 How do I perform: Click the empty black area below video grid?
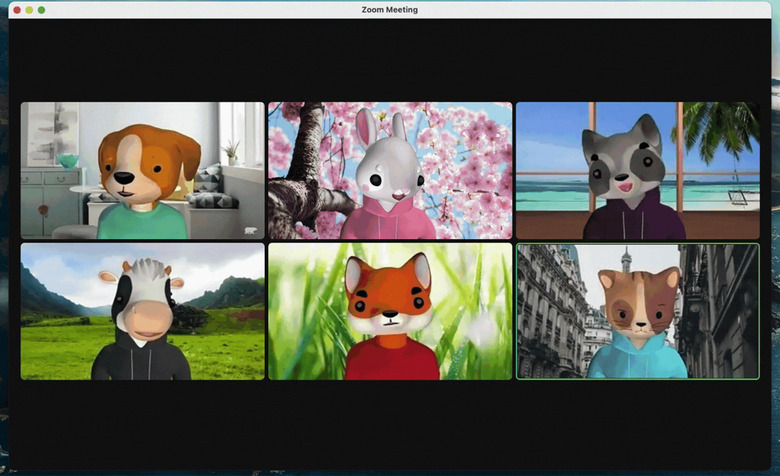389,425
